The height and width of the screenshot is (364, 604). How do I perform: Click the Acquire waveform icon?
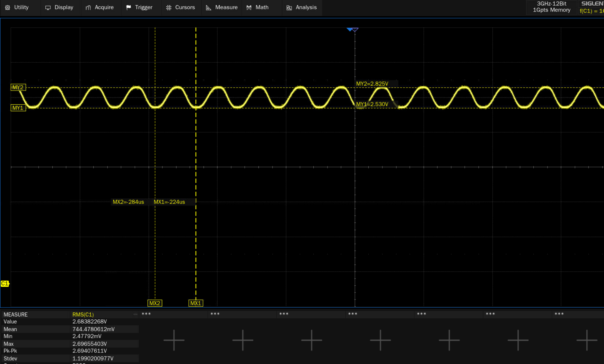88,7
